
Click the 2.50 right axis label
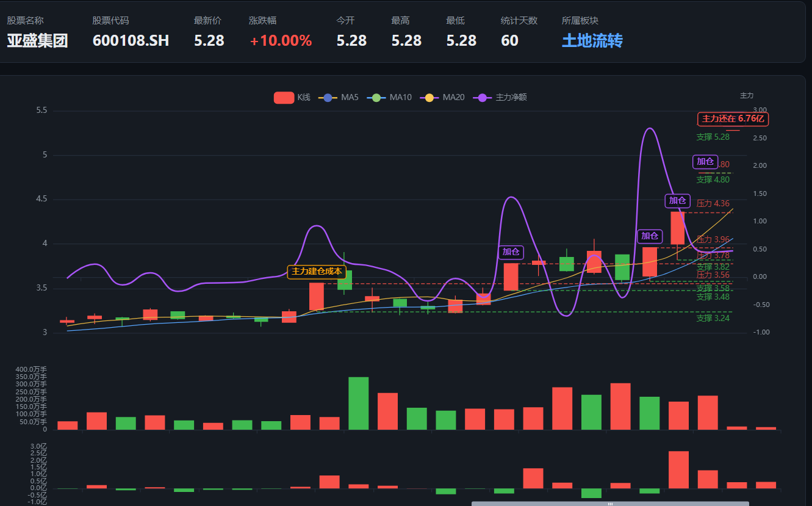coord(759,138)
